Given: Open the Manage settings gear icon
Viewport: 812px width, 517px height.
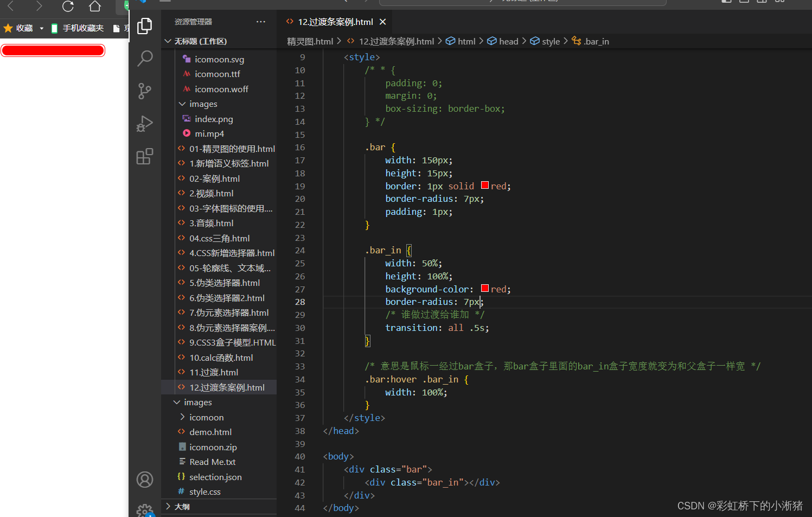Looking at the screenshot, I should click(145, 510).
